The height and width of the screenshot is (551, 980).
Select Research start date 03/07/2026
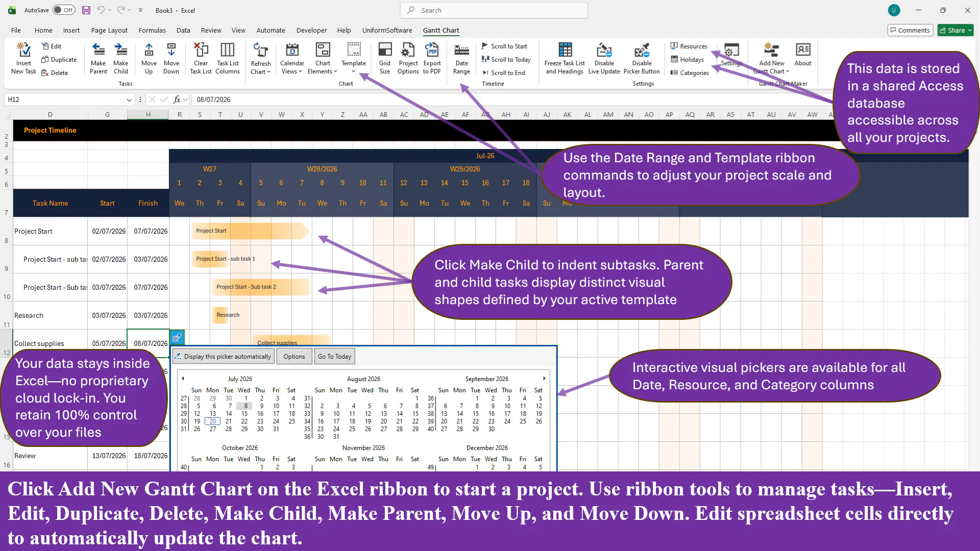[x=108, y=315]
